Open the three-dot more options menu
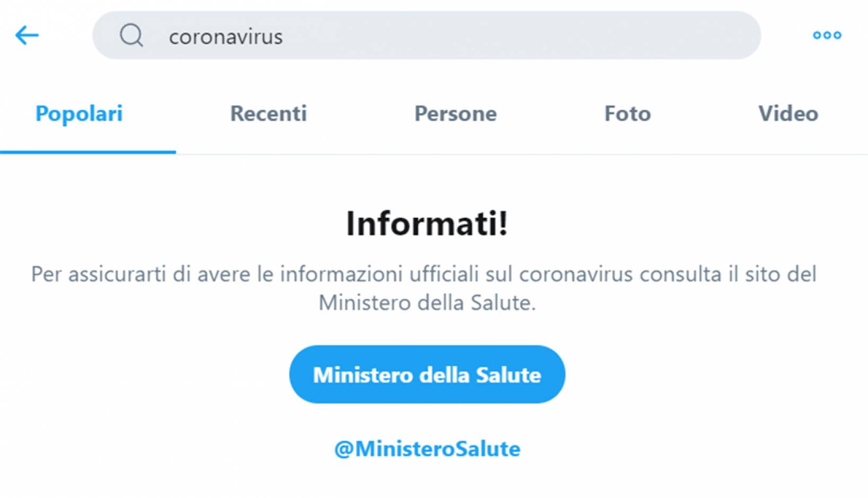This screenshot has width=868, height=498. pos(827,35)
